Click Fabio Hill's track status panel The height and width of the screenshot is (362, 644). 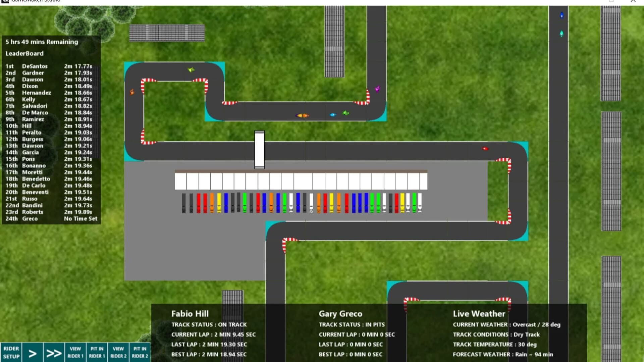tap(209, 324)
